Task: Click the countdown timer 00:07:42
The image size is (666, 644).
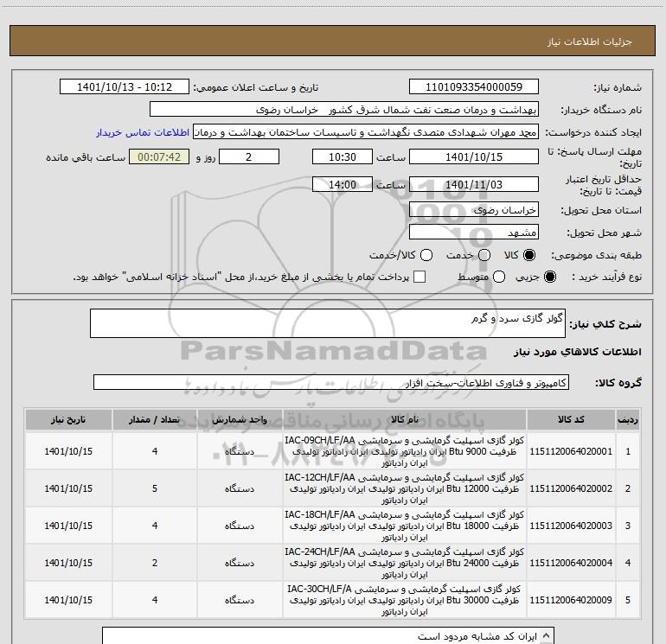Action: [159, 156]
